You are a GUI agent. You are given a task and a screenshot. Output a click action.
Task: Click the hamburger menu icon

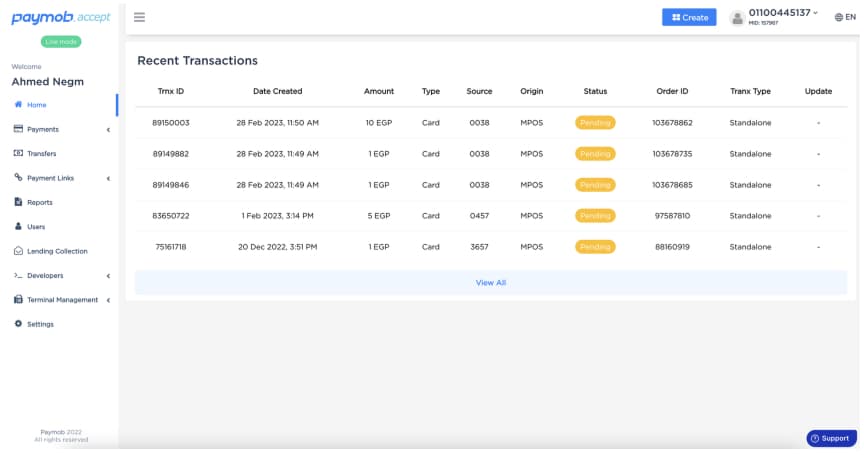139,17
